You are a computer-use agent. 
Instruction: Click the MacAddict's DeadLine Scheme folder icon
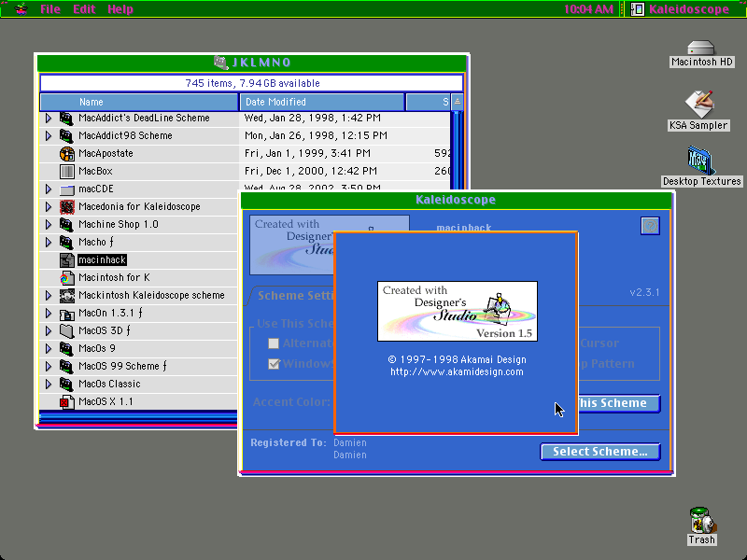tap(66, 119)
